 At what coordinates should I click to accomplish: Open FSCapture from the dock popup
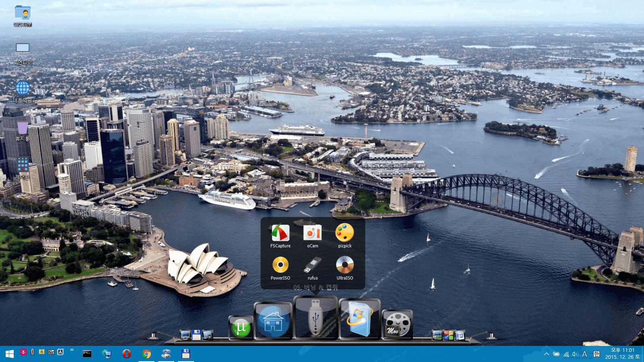(281, 236)
